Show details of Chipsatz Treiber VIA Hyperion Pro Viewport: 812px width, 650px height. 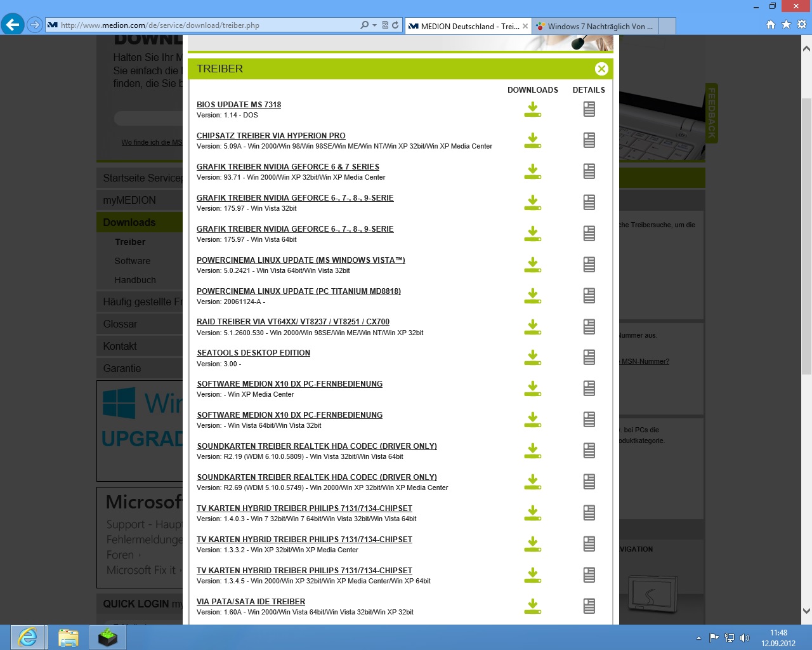589,140
